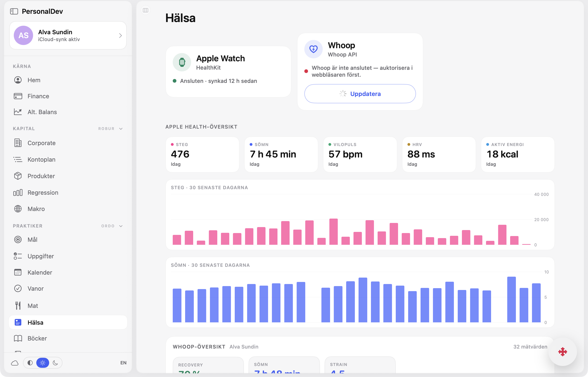Expand the ORDO dropdown in Praktiker section
The height and width of the screenshot is (377, 588).
point(112,226)
